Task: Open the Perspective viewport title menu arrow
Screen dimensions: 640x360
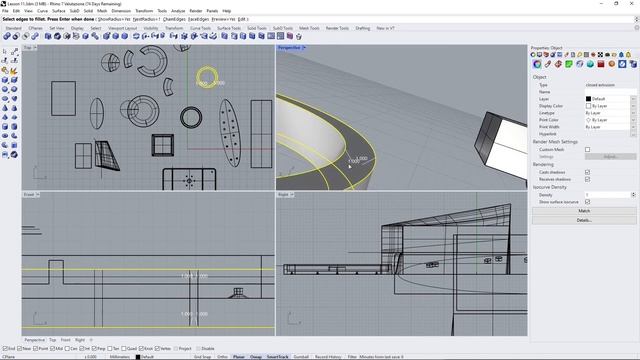Action: pos(304,48)
